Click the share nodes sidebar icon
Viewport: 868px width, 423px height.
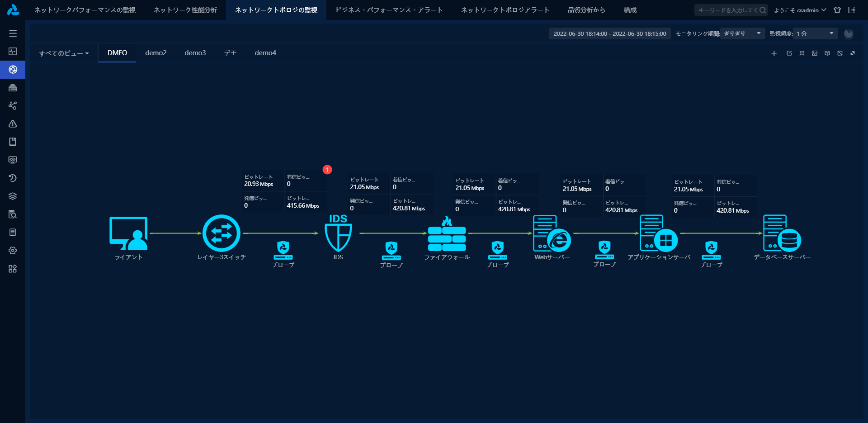pyautogui.click(x=13, y=105)
